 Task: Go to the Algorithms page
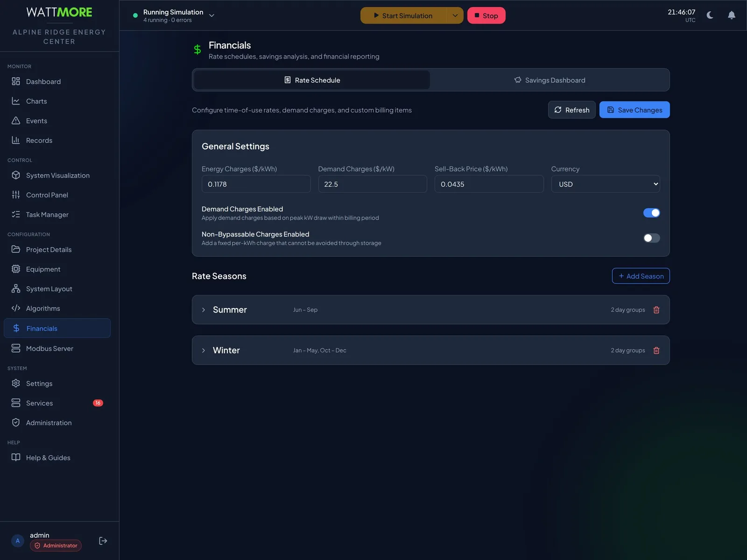(x=57, y=308)
